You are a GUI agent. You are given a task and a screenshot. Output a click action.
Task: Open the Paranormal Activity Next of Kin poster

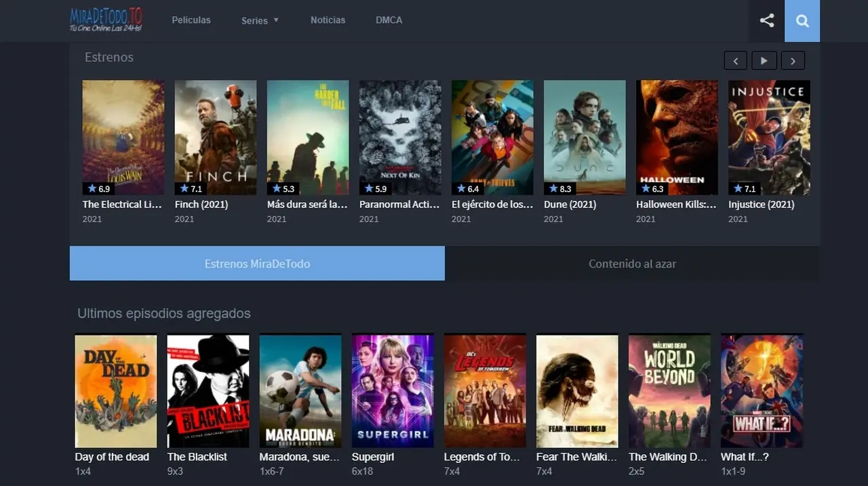tap(400, 138)
